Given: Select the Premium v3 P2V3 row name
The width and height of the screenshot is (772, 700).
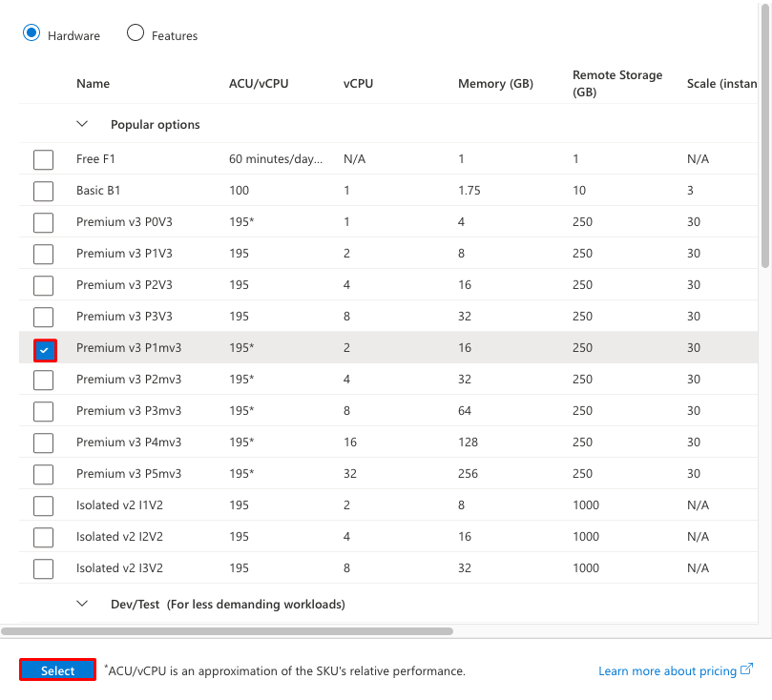Looking at the screenshot, I should point(123,285).
